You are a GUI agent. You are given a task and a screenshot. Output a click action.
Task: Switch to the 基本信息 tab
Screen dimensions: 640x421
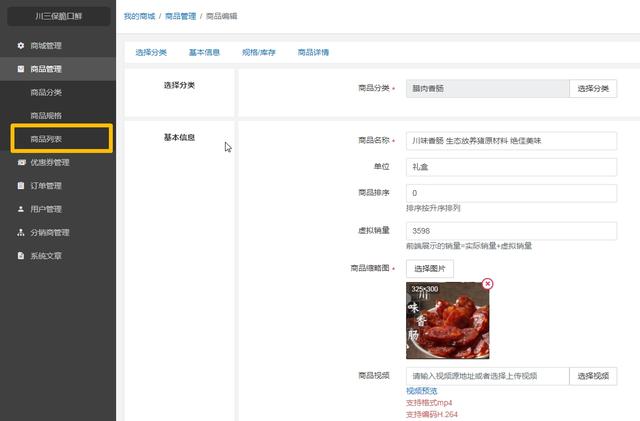pos(204,52)
